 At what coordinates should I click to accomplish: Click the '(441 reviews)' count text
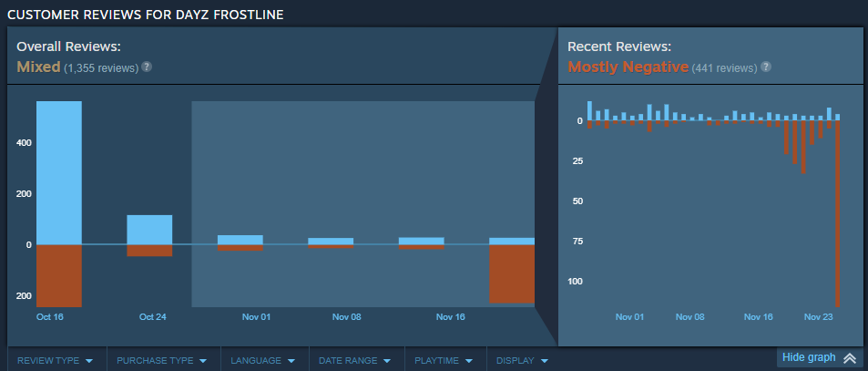coord(725,68)
